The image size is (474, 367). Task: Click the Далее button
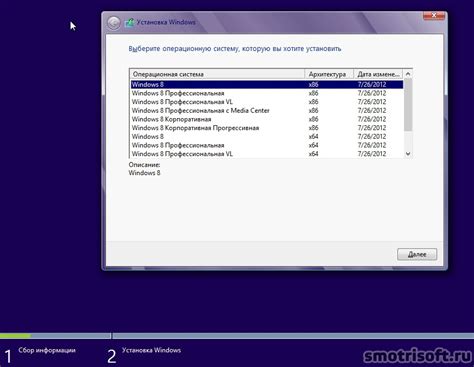(417, 254)
